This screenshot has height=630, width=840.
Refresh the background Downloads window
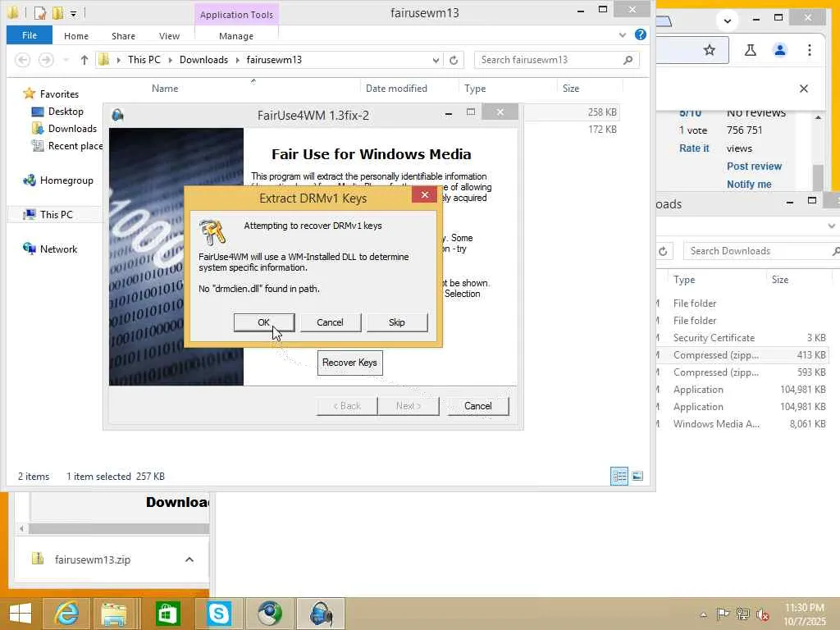point(663,251)
